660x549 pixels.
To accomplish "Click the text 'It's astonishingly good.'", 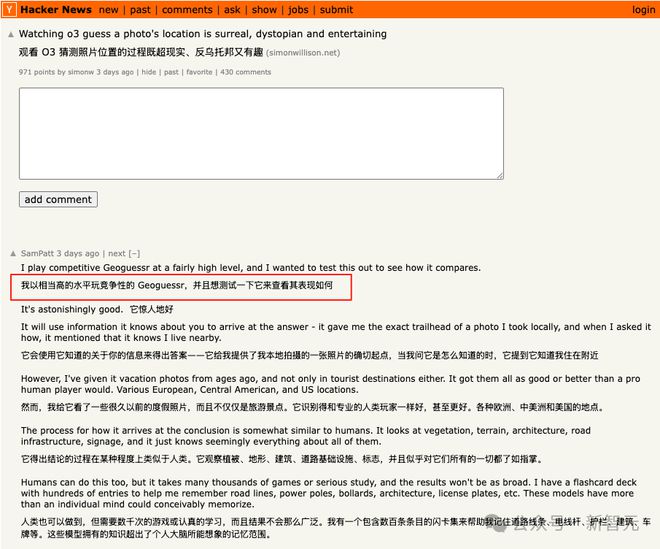I will click(x=72, y=309).
